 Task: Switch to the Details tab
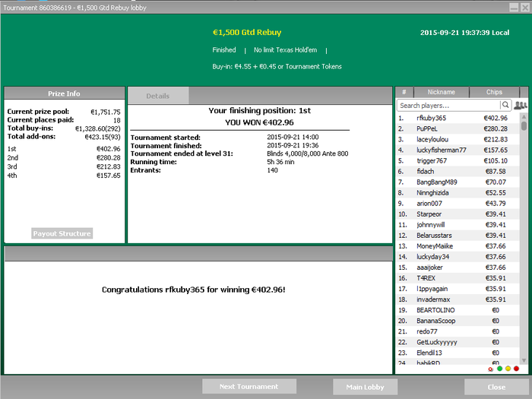click(158, 96)
